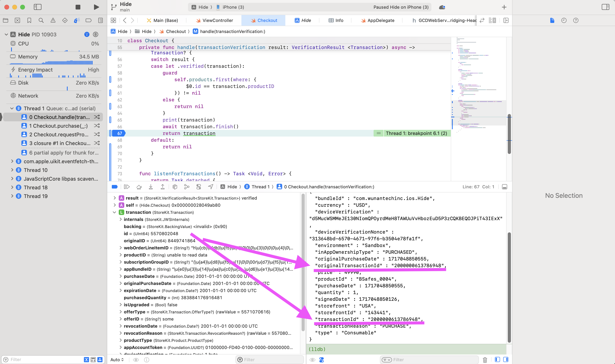Select the debug navigator icon
Image resolution: width=615 pixels, height=364 pixels.
click(77, 20)
